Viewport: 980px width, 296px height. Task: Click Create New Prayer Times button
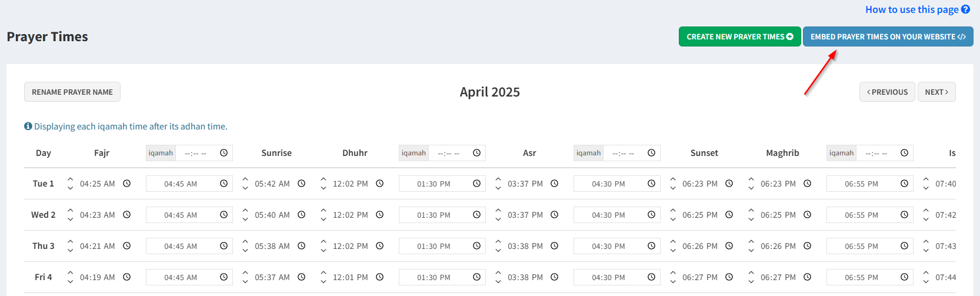tap(740, 36)
